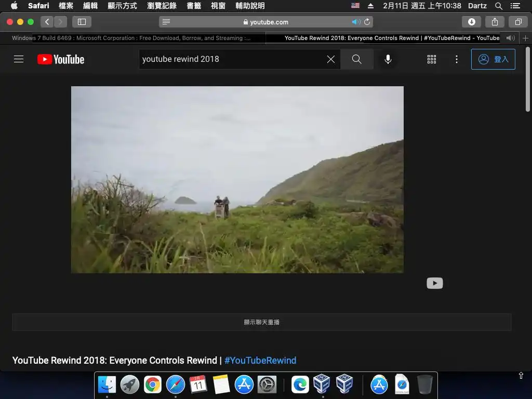Open the 書籤 menu

[x=194, y=5]
